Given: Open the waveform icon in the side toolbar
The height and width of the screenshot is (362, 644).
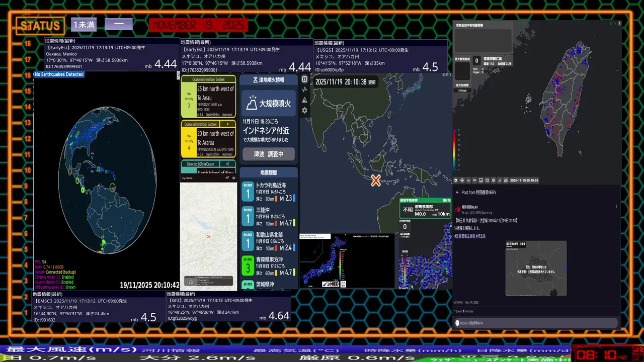Looking at the screenshot, I should pos(304,89).
